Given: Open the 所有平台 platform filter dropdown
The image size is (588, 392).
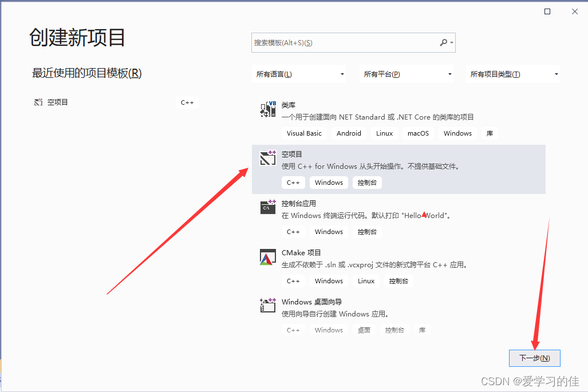Looking at the screenshot, I should 407,74.
